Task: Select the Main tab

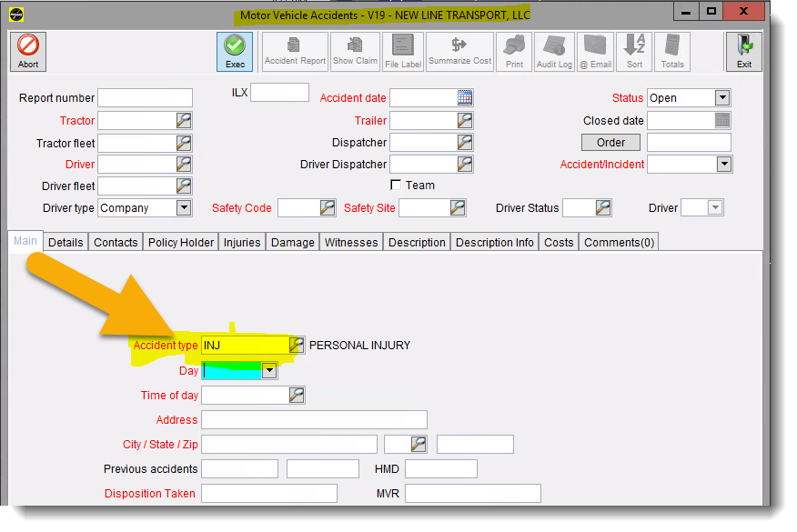Action: (25, 241)
